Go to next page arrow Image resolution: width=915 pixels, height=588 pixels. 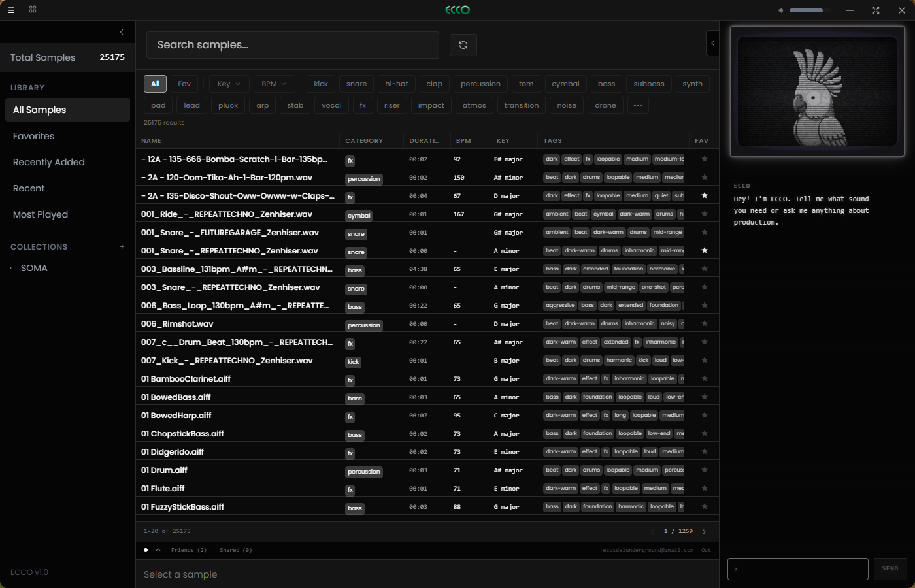704,532
